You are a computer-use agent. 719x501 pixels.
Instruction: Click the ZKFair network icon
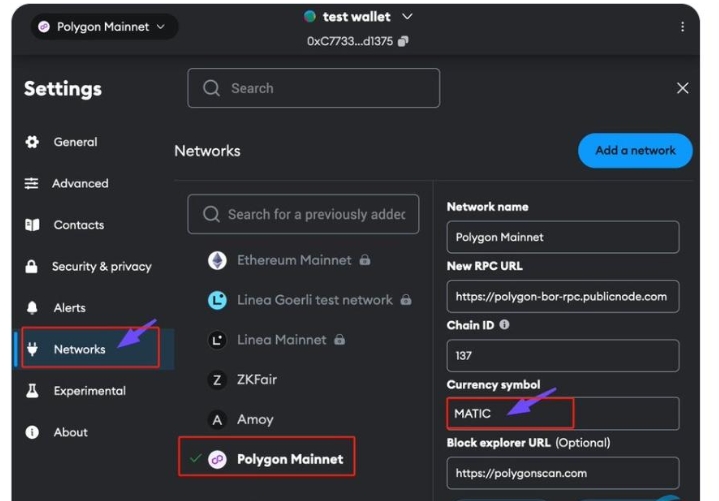tap(217, 380)
